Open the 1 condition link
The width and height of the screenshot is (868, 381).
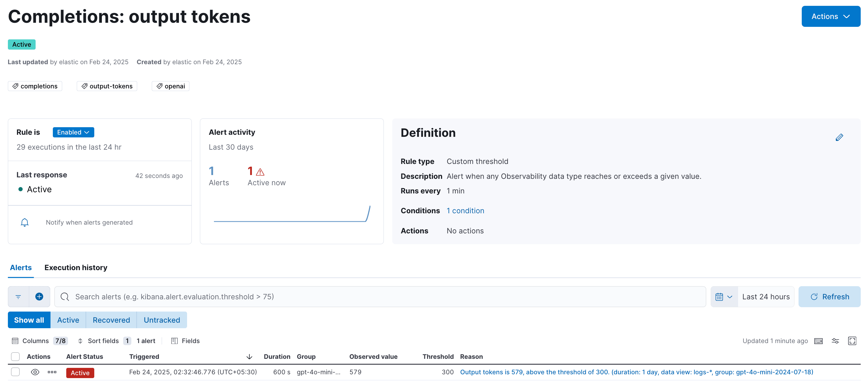point(465,210)
